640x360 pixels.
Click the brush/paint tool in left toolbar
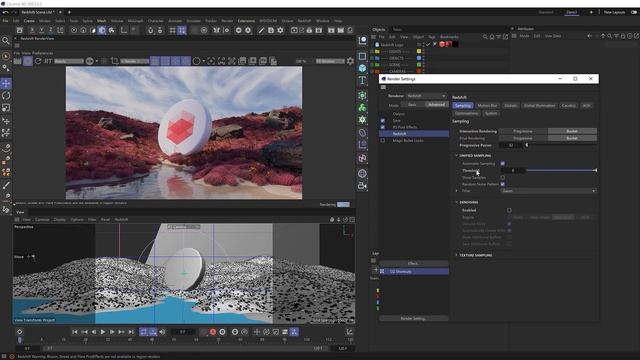(x=6, y=185)
